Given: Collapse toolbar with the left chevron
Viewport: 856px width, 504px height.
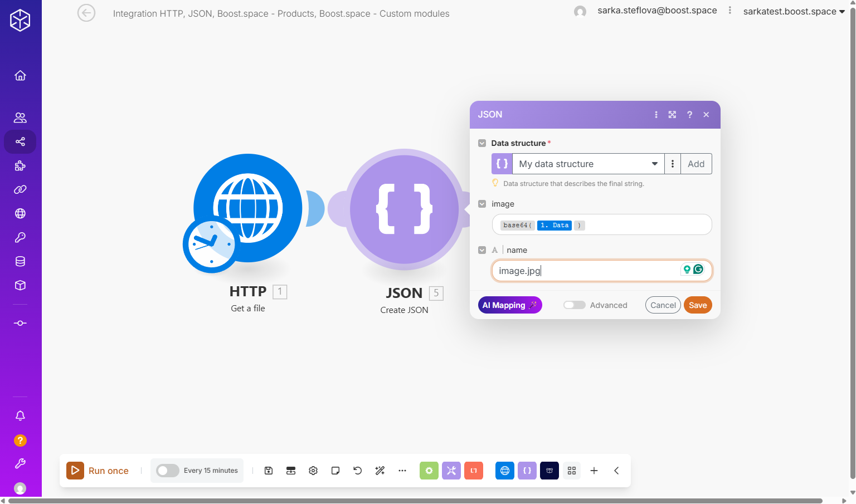Looking at the screenshot, I should [616, 471].
